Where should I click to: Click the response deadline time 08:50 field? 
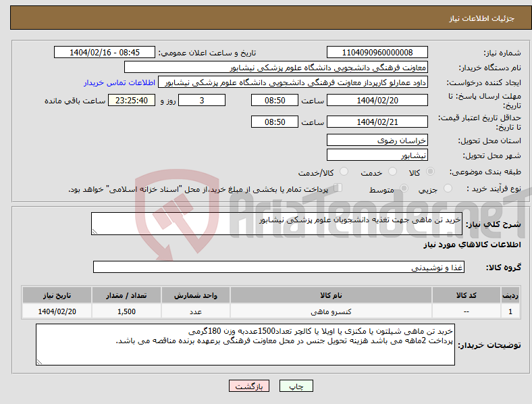coord(275,100)
